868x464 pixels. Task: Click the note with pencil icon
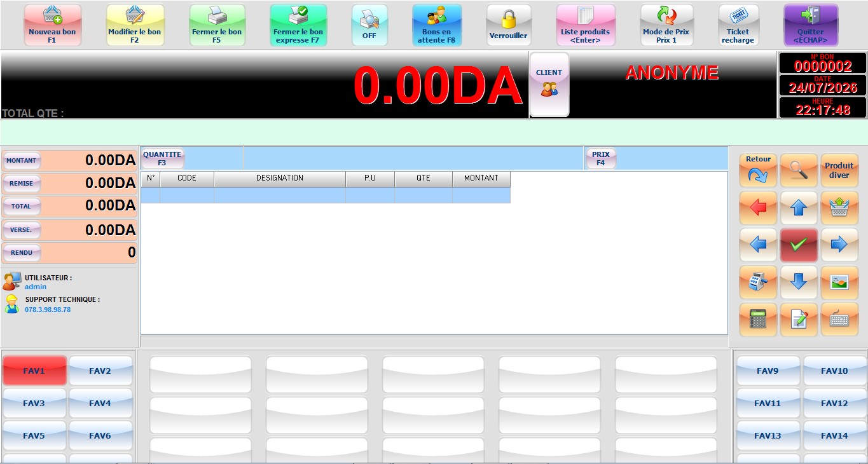pyautogui.click(x=799, y=320)
